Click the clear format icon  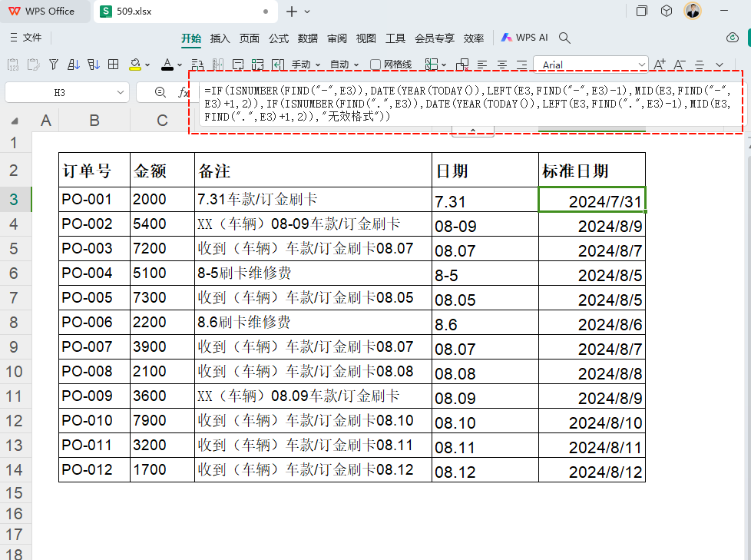[x=462, y=65]
